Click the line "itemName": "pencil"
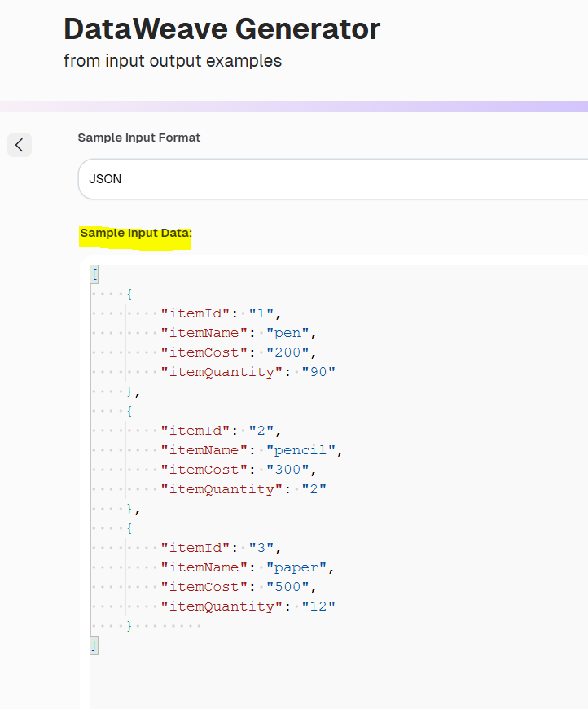Image resolution: width=588 pixels, height=709 pixels. [x=252, y=450]
